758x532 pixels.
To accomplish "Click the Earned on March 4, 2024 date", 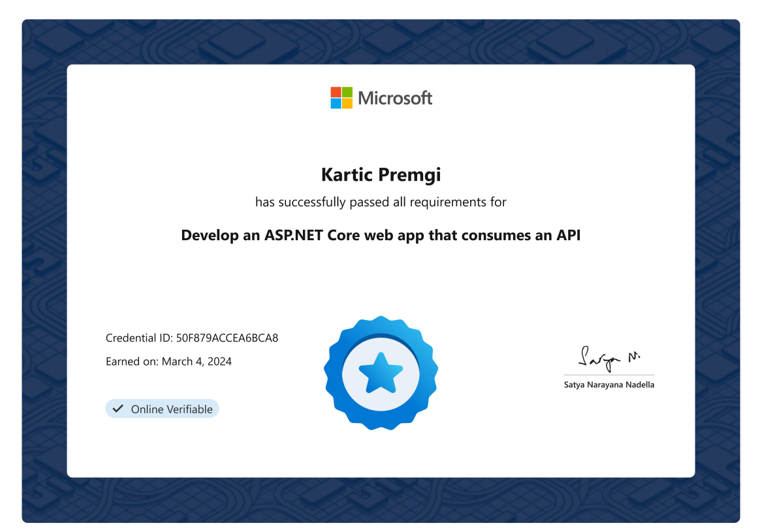I will (x=168, y=362).
